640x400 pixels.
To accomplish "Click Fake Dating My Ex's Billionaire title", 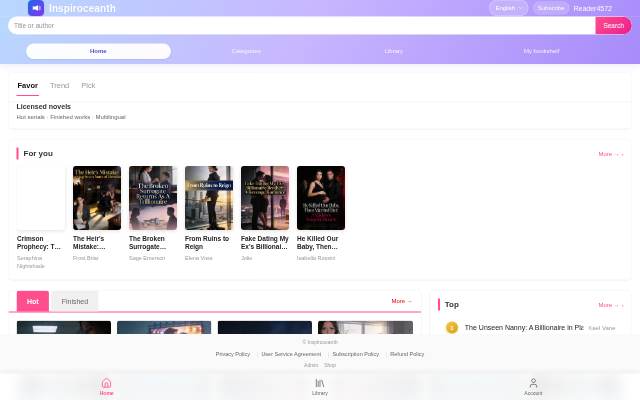I will click(x=264, y=243).
